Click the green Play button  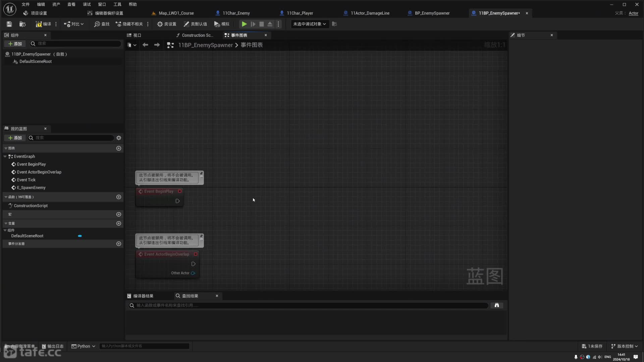point(244,24)
